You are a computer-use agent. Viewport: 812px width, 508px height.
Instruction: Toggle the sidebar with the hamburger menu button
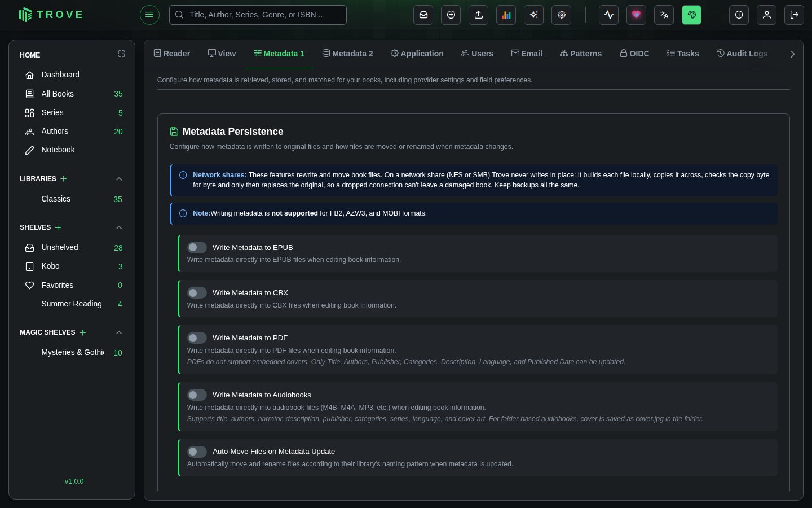pos(149,15)
